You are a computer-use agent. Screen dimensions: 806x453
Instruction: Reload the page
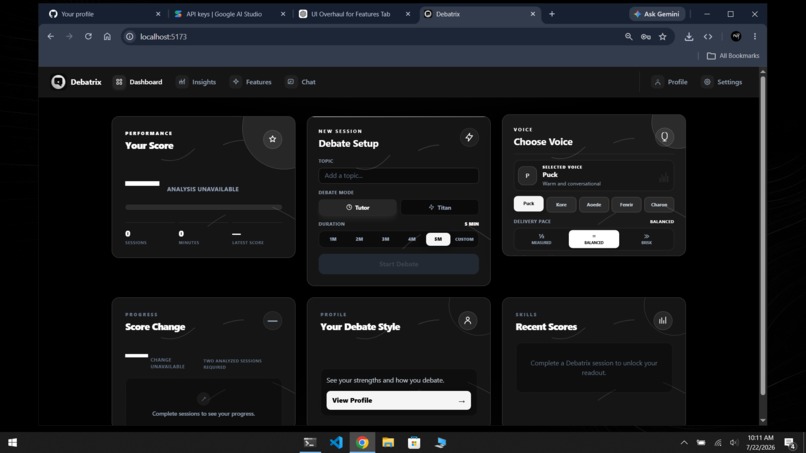point(88,37)
